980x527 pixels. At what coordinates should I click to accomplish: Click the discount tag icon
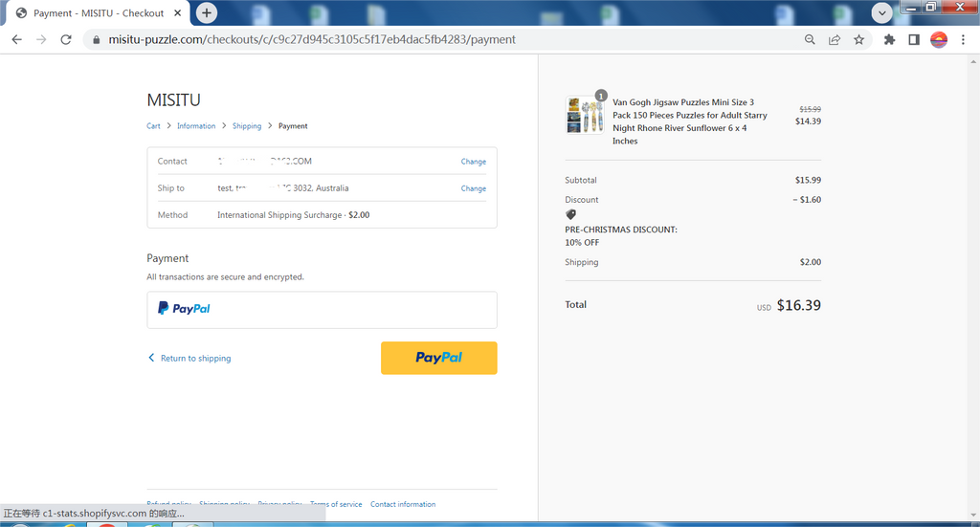click(x=570, y=214)
